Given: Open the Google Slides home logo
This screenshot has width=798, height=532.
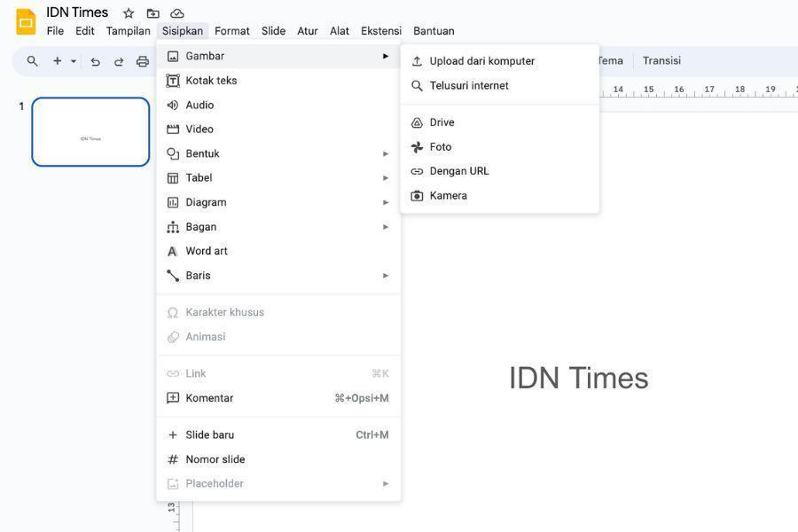Looking at the screenshot, I should click(26, 22).
